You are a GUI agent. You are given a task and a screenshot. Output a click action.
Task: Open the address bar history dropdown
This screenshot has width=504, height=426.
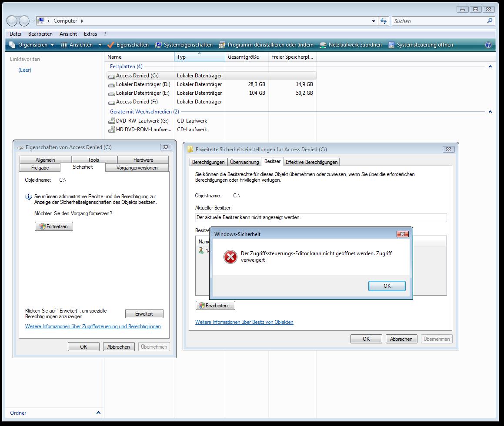point(374,21)
